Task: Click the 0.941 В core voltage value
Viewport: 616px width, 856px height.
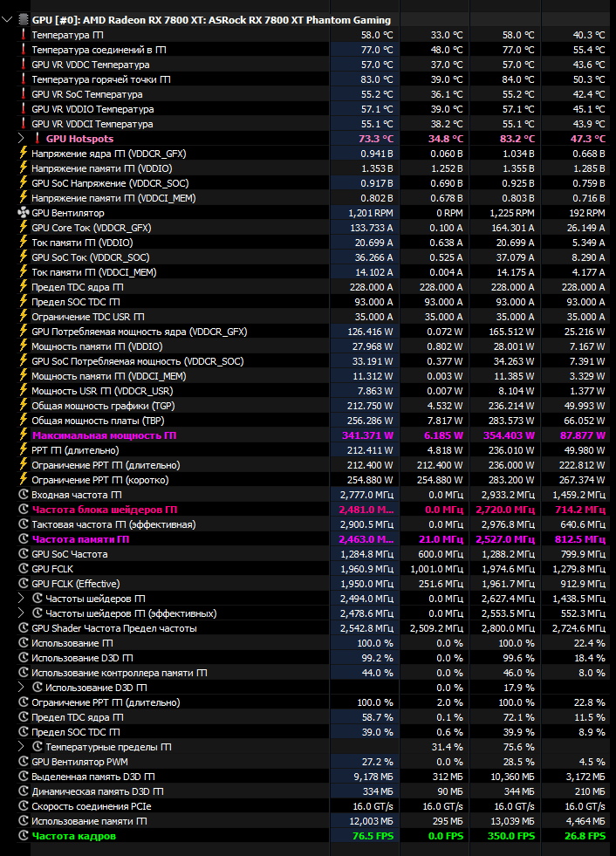Action: click(377, 154)
